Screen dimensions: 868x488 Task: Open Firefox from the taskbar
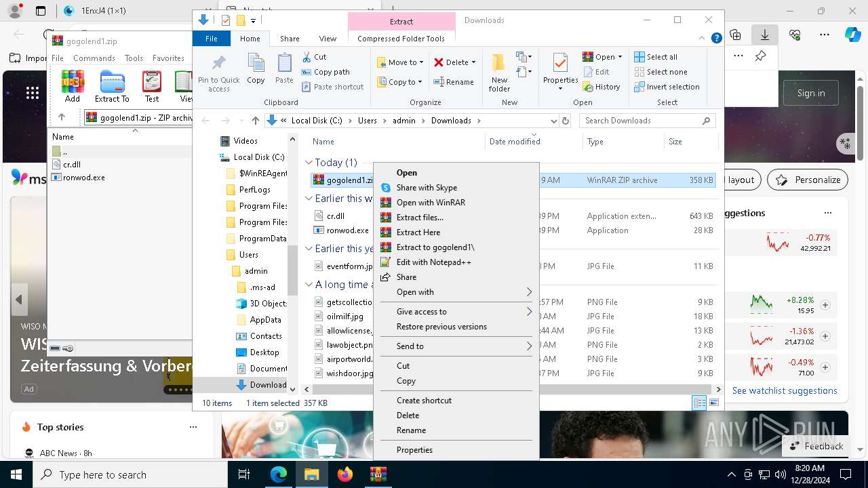(345, 474)
